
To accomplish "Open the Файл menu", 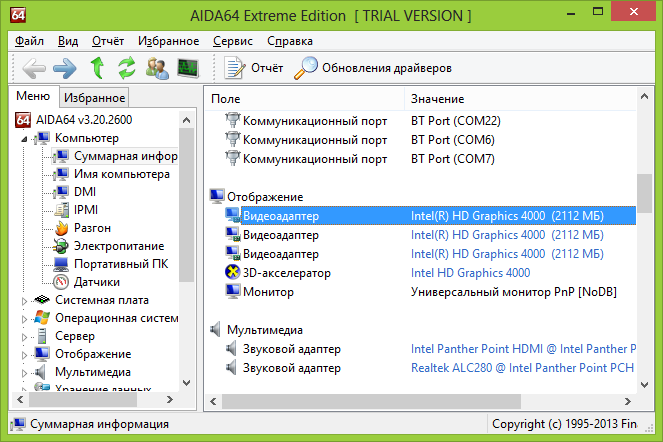I will [29, 41].
